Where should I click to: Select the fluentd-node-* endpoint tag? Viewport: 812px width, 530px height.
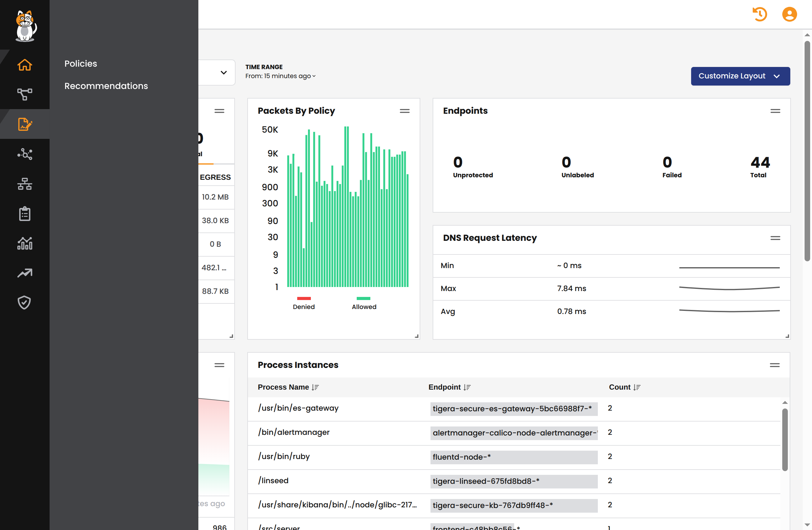(514, 457)
